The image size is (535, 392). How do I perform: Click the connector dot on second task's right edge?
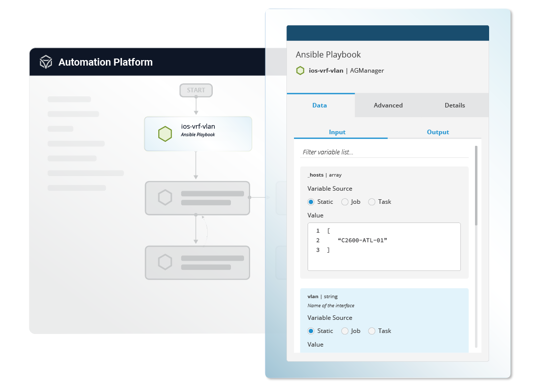coord(250,198)
